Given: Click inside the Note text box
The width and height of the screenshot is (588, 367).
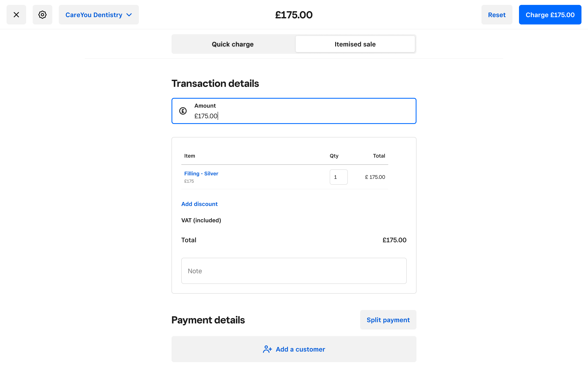Looking at the screenshot, I should [x=294, y=271].
